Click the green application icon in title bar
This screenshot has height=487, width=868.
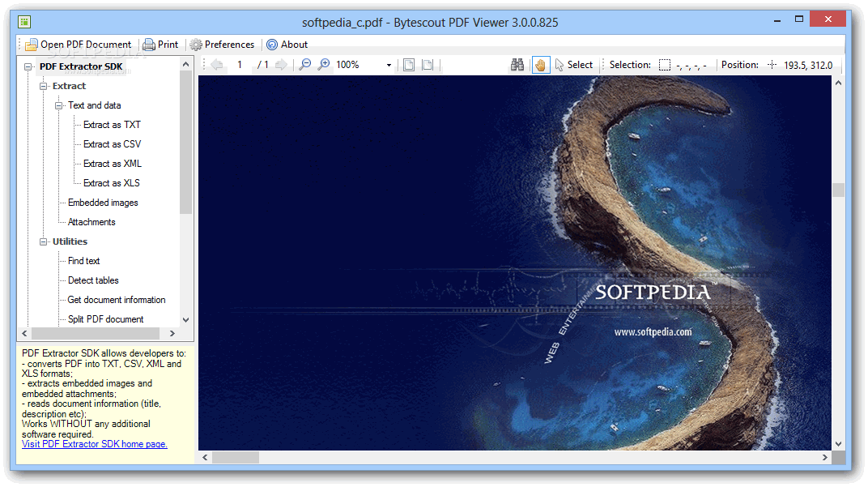coord(23,22)
